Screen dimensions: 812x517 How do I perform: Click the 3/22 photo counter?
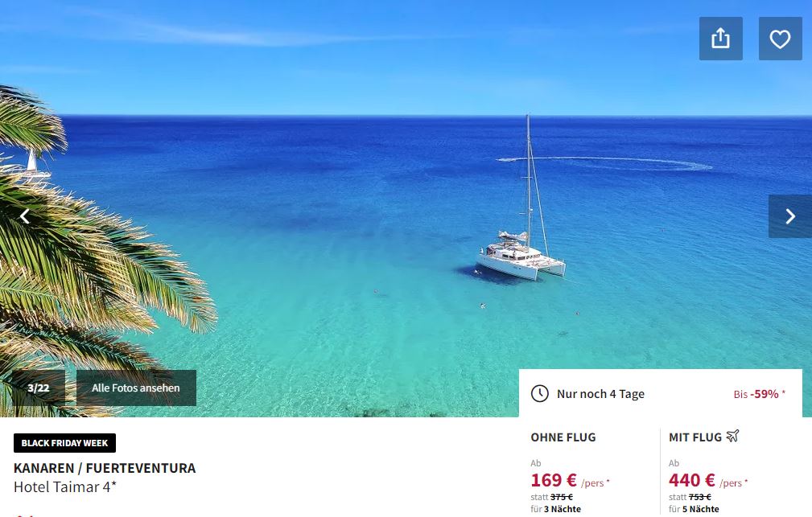tap(39, 388)
